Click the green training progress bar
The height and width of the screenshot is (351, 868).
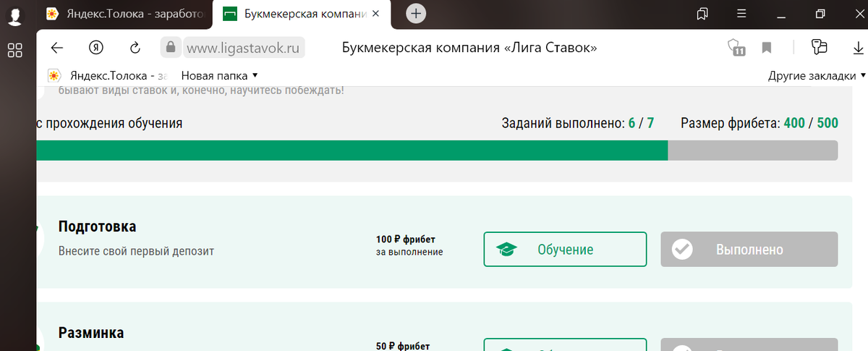[x=437, y=151]
